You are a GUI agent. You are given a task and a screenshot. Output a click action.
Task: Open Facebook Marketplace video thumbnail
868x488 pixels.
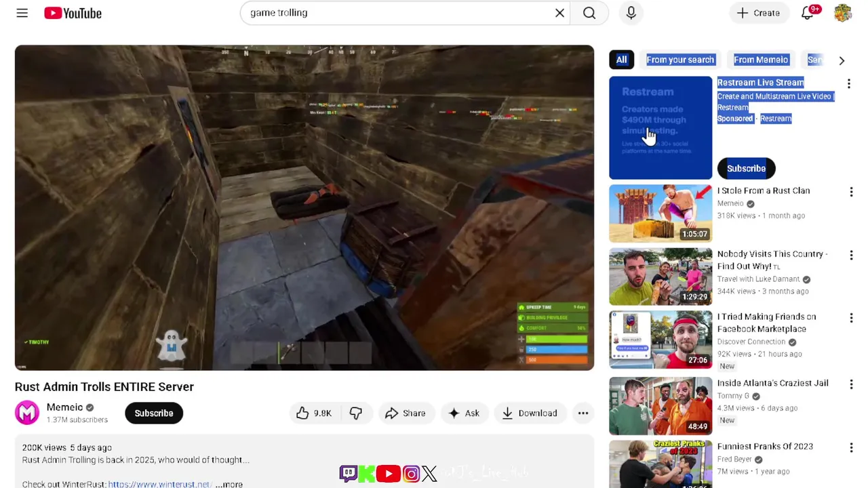point(660,340)
